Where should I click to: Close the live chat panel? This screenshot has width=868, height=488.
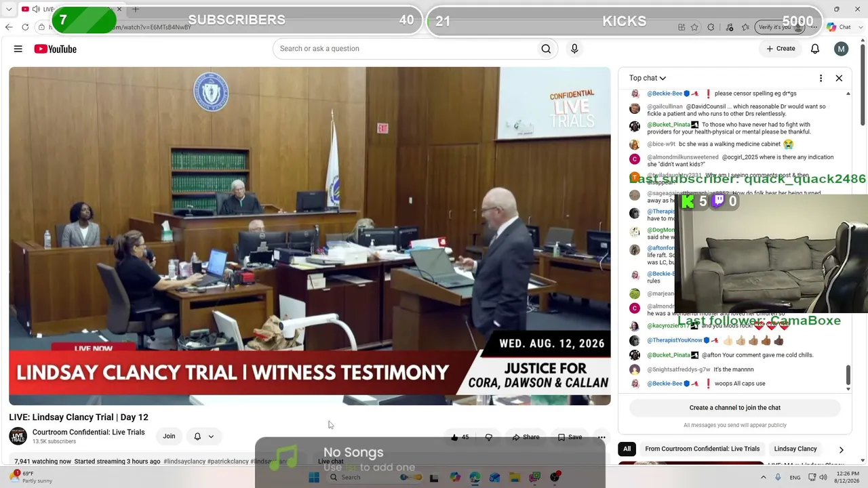pos(839,78)
